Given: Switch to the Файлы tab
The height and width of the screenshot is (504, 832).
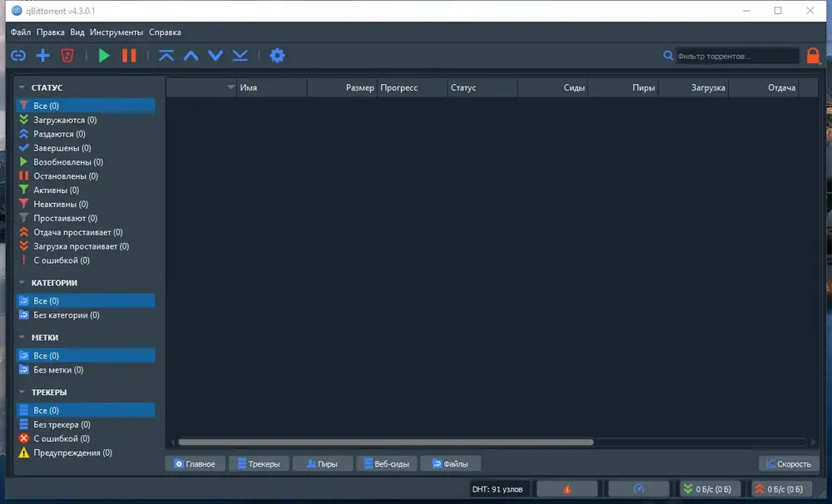Looking at the screenshot, I should [450, 464].
